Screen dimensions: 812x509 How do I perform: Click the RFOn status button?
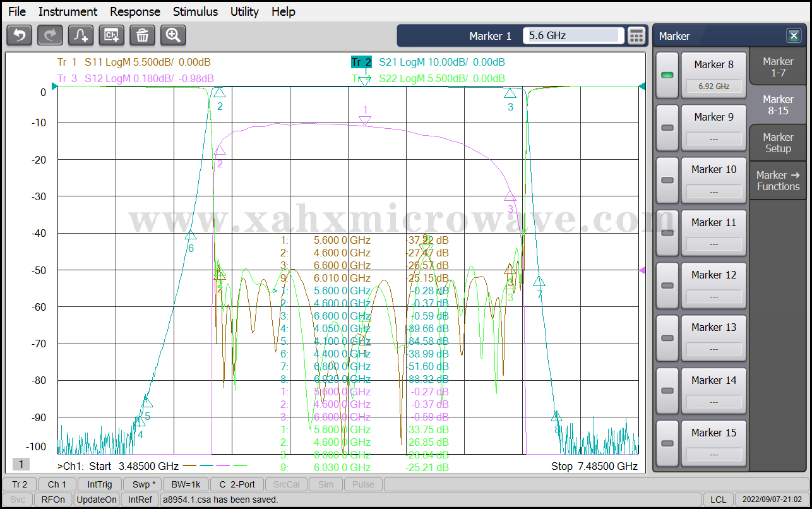53,500
